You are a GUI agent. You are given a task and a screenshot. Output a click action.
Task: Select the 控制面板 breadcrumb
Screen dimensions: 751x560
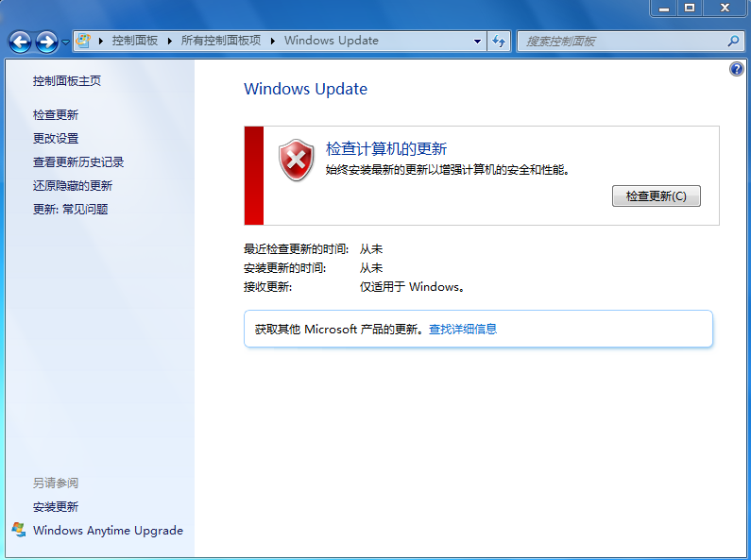click(135, 41)
